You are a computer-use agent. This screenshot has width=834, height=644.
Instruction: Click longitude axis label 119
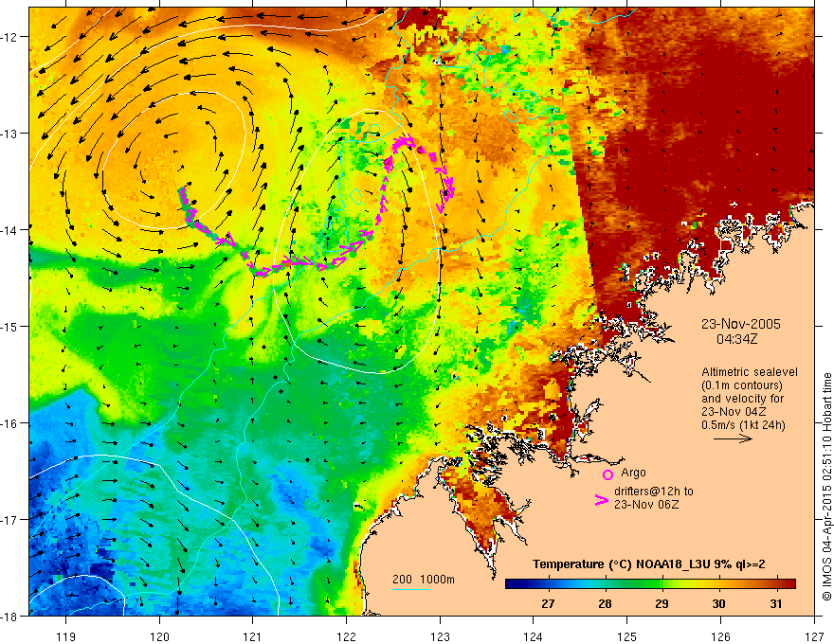point(66,636)
